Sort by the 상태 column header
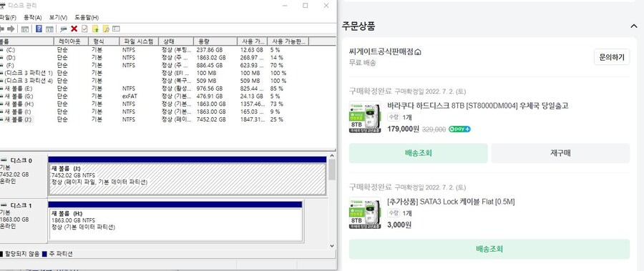Screen dimensions: 644x271 [176, 41]
